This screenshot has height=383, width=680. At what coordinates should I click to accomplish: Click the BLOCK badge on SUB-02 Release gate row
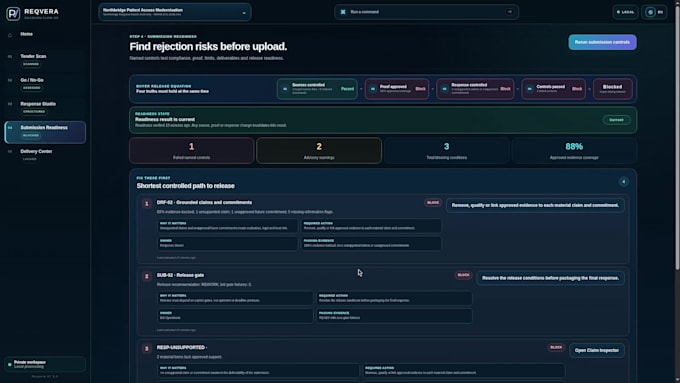(x=464, y=275)
